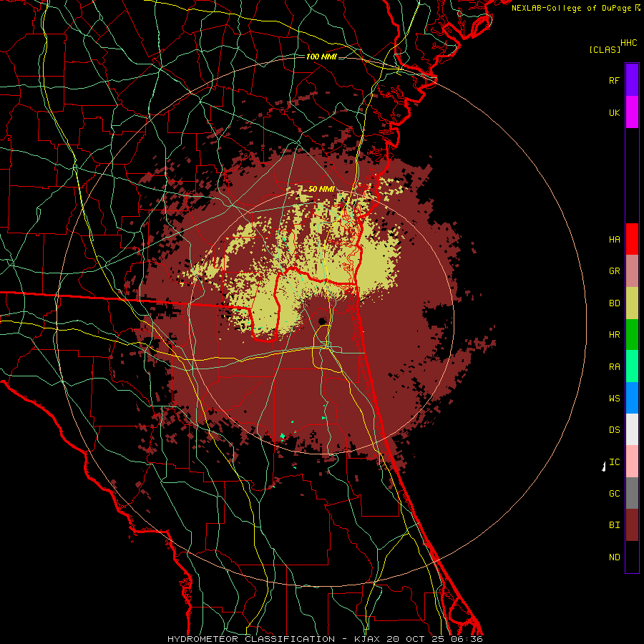The width and height of the screenshot is (644, 644).
Task: Pick the DS white legend swatch
Action: coord(632,429)
